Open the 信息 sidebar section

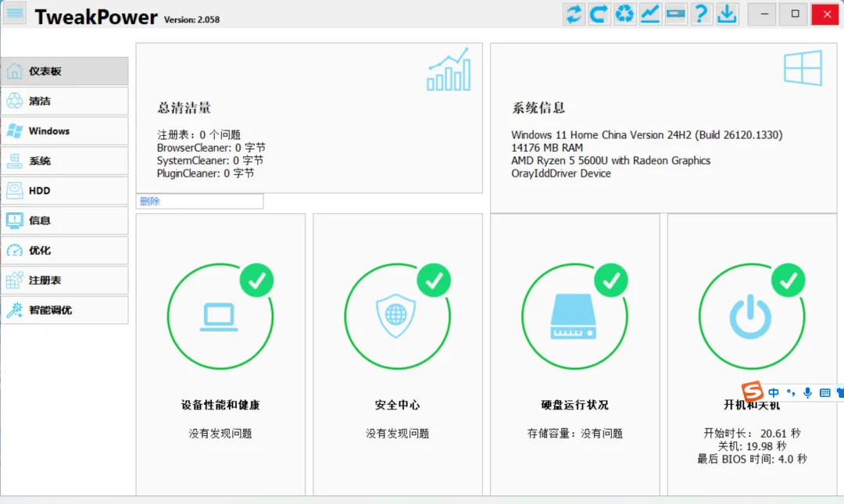[x=65, y=221]
